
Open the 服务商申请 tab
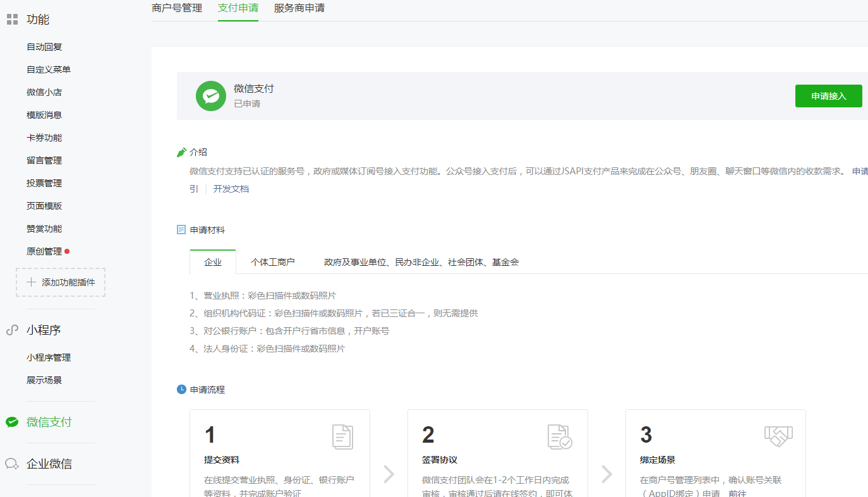pos(299,8)
